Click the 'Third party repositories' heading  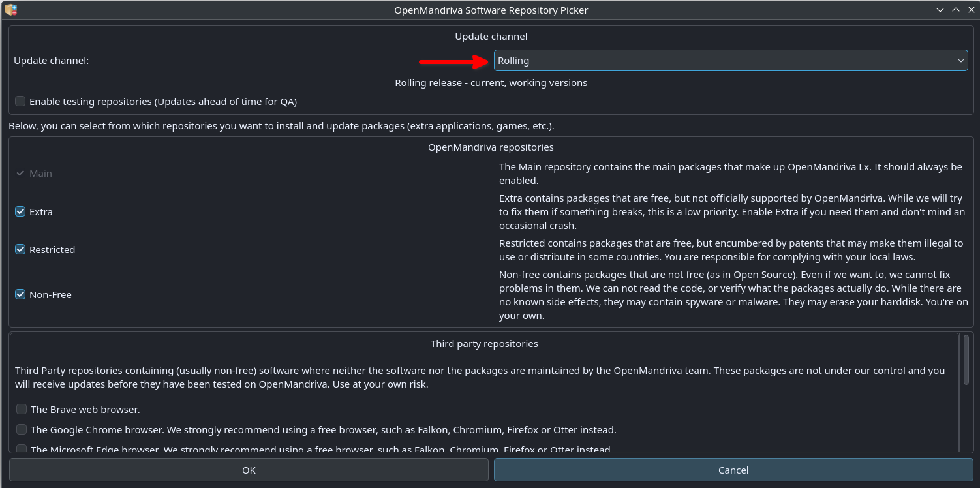[484, 343]
